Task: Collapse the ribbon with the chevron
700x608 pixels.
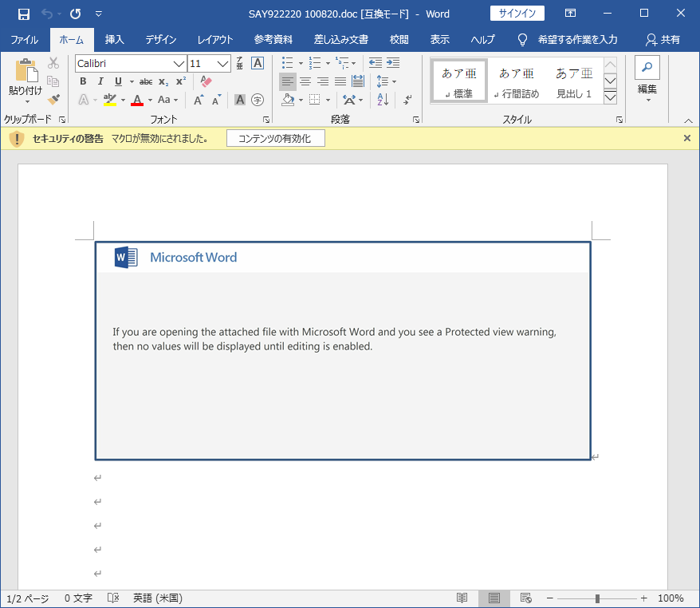Action: pyautogui.click(x=688, y=120)
